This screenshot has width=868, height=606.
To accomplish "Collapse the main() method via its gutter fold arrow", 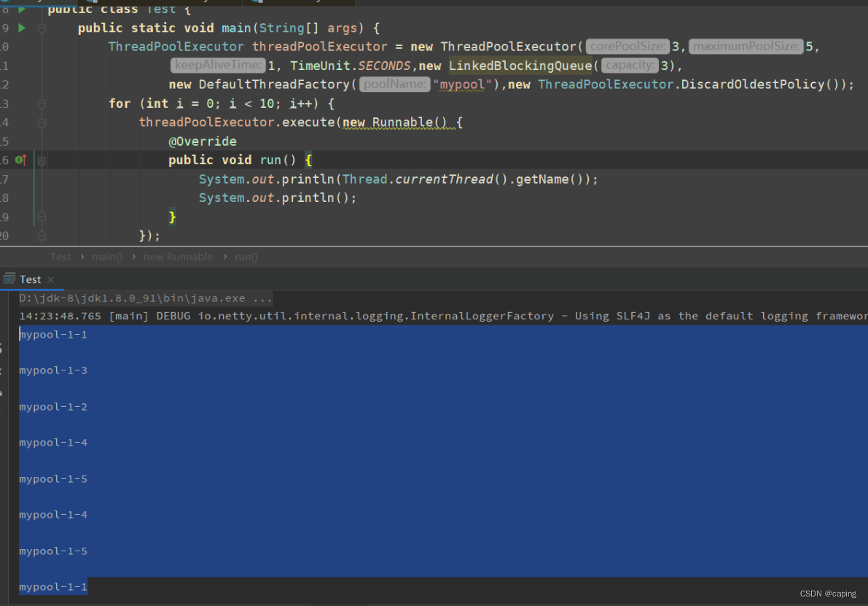I will point(42,28).
